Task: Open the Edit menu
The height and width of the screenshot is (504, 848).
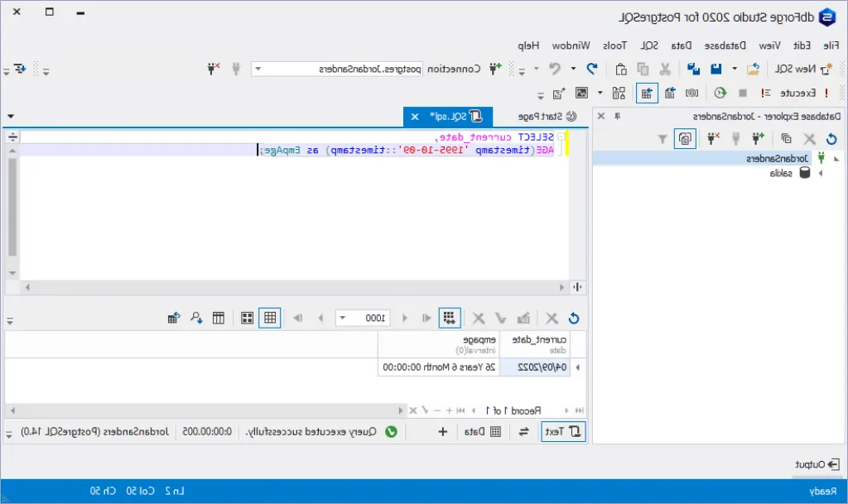Action: pyautogui.click(x=802, y=46)
